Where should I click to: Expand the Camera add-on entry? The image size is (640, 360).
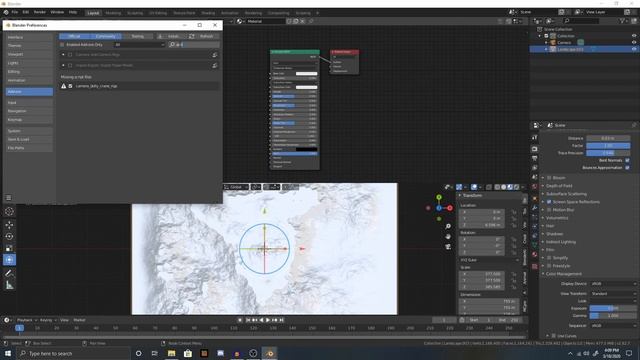(x=63, y=55)
